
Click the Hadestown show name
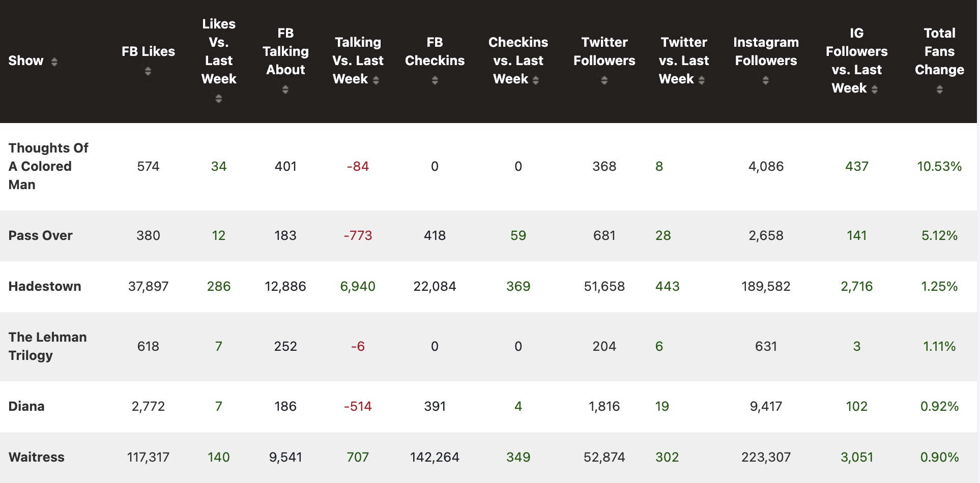pos(45,286)
